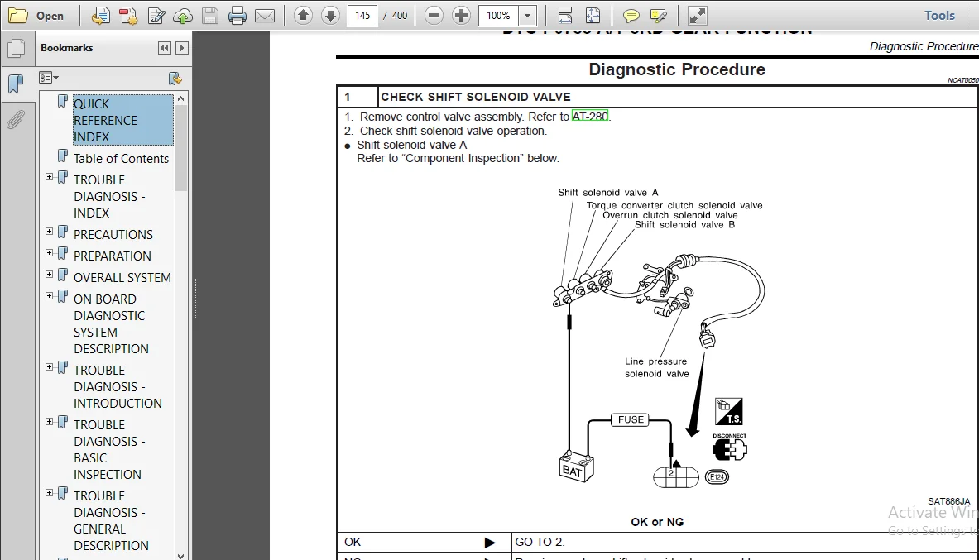Click the zoom percentage field
This screenshot has height=560, width=979.
click(498, 16)
